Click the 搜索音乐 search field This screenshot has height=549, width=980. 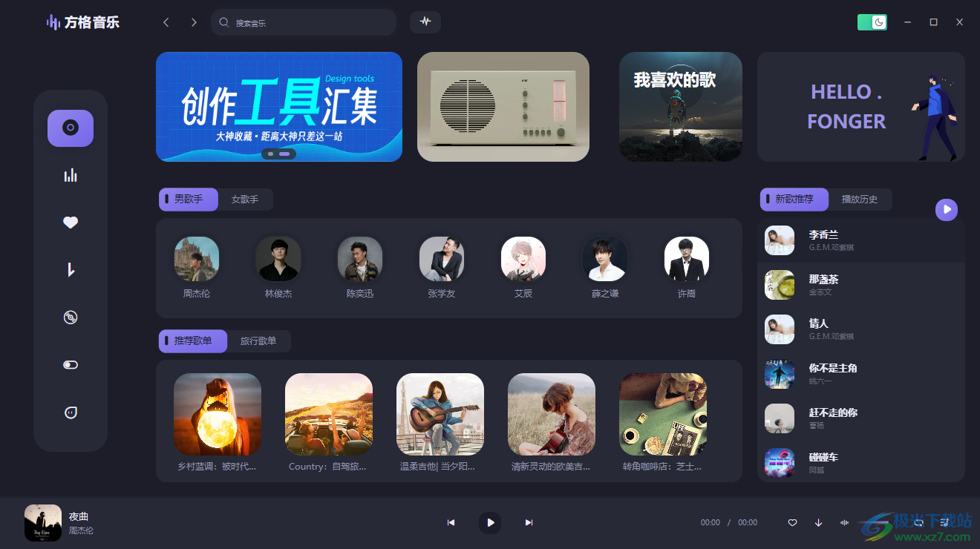click(304, 22)
